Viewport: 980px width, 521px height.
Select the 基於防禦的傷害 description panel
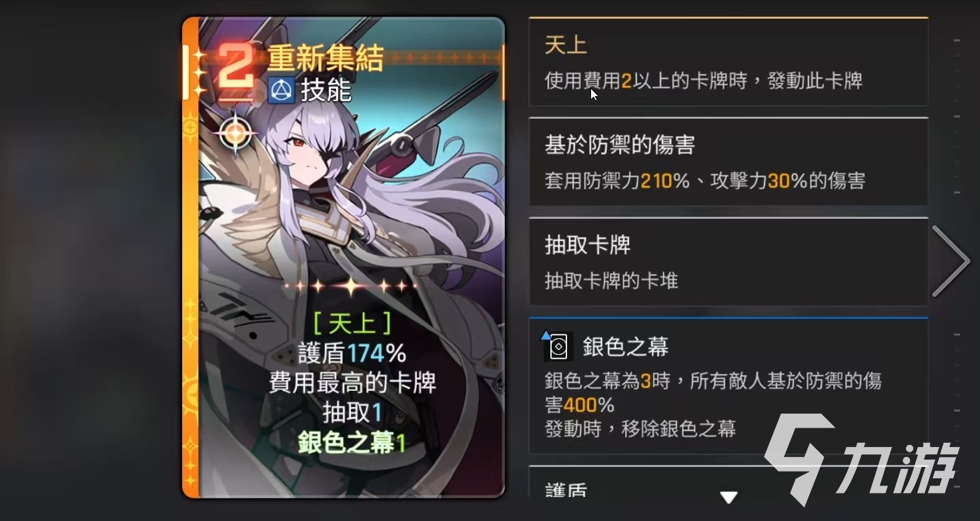pos(728,162)
